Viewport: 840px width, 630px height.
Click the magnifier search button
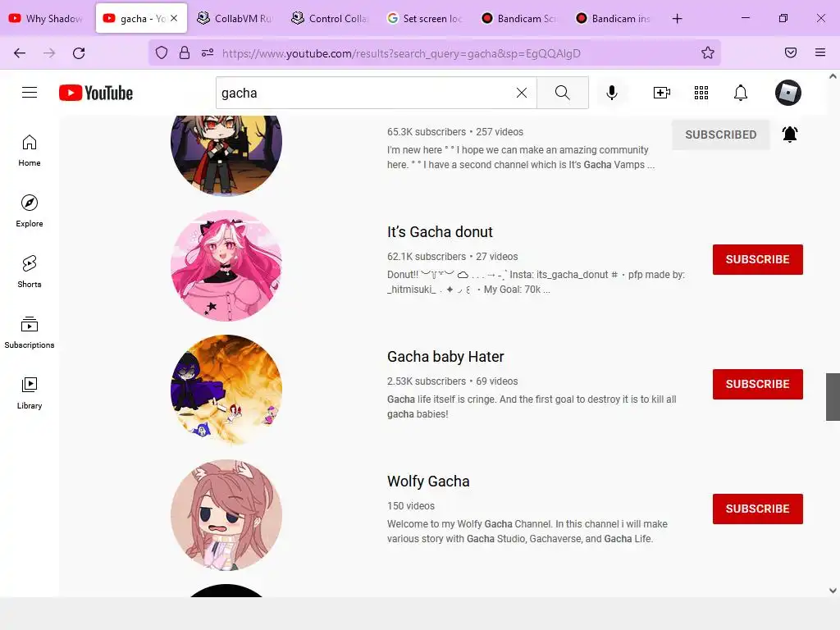coord(563,93)
